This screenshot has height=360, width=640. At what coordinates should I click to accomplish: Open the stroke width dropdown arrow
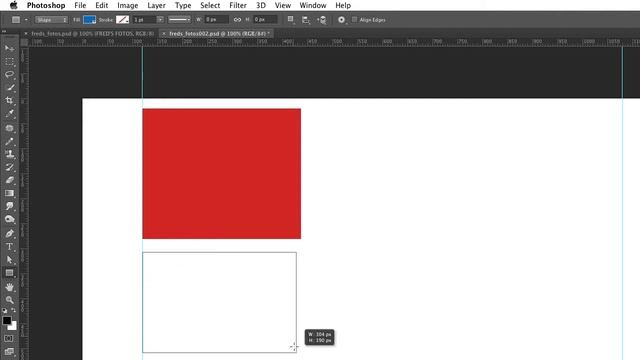click(160, 20)
